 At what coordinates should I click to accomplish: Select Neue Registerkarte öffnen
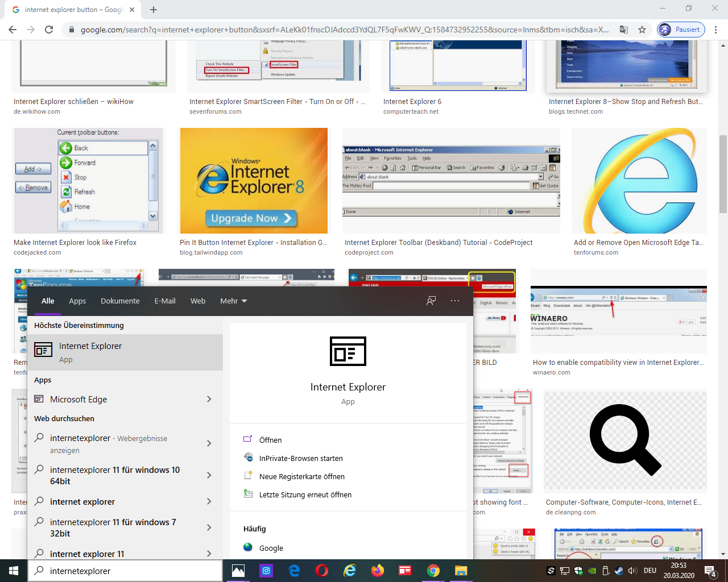(x=301, y=476)
